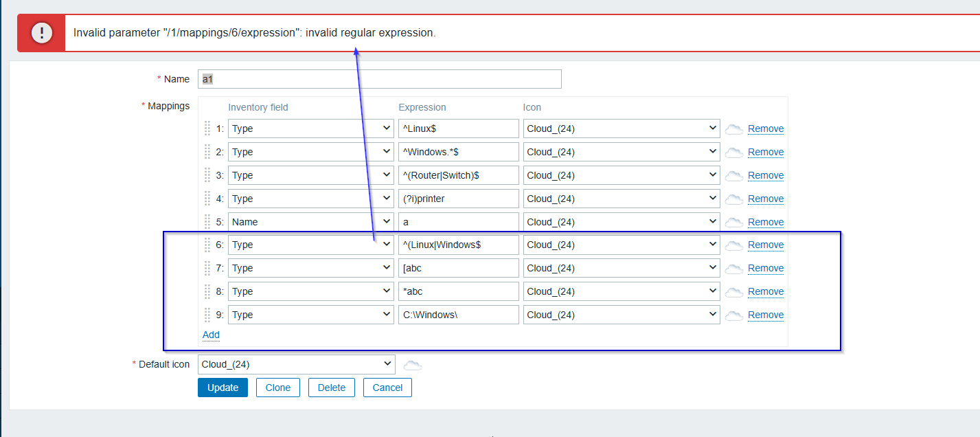980x437 pixels.
Task: Click the drag handle for mapping row 6
Action: (207, 245)
